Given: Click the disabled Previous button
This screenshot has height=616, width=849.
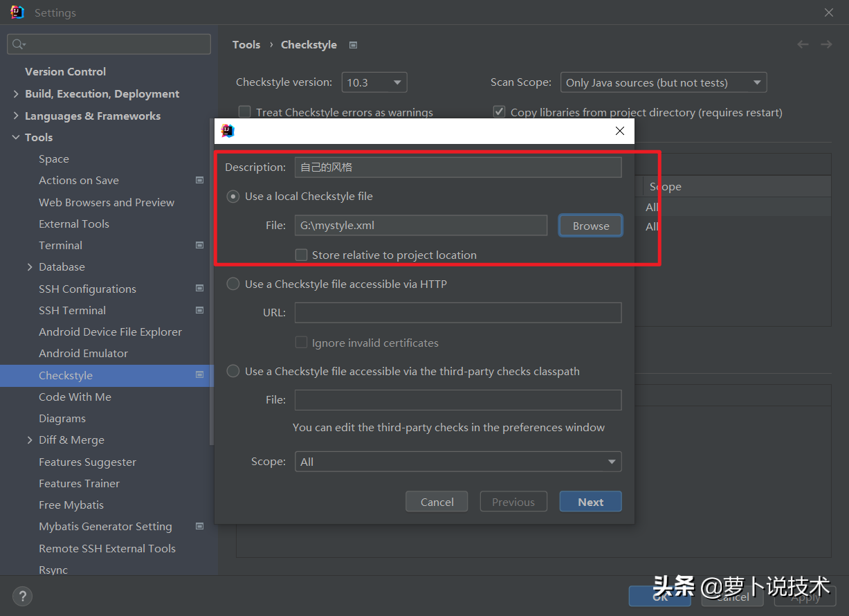Looking at the screenshot, I should [513, 502].
